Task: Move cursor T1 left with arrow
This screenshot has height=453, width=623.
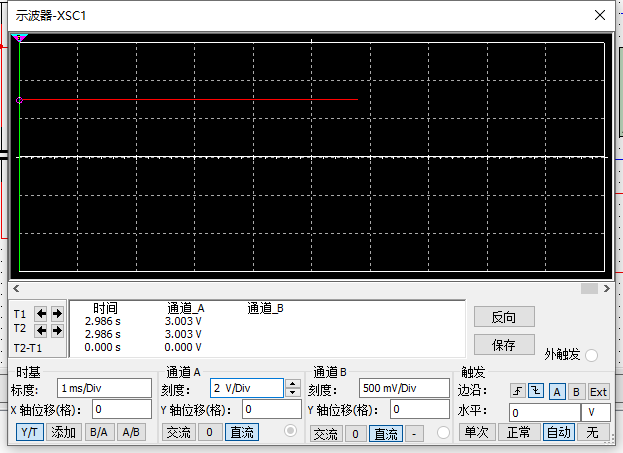Action: 41,314
